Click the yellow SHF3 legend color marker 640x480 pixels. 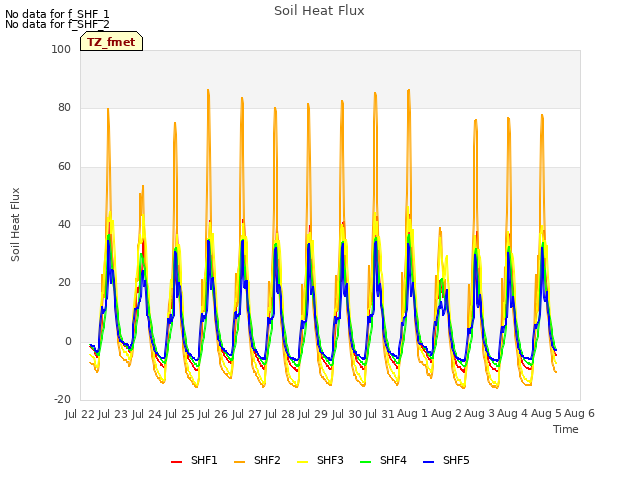click(302, 462)
